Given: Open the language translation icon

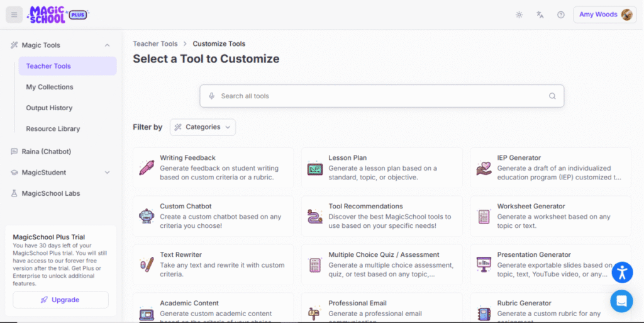Looking at the screenshot, I should tap(540, 14).
